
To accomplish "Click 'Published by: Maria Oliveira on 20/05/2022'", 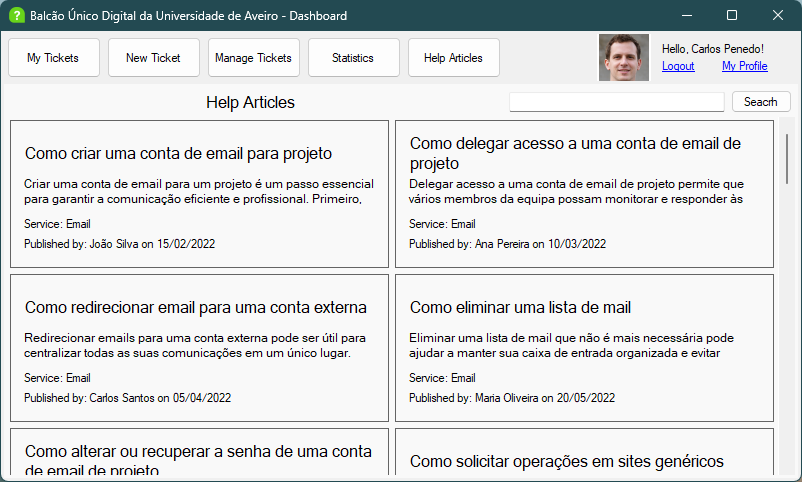I will click(x=512, y=398).
